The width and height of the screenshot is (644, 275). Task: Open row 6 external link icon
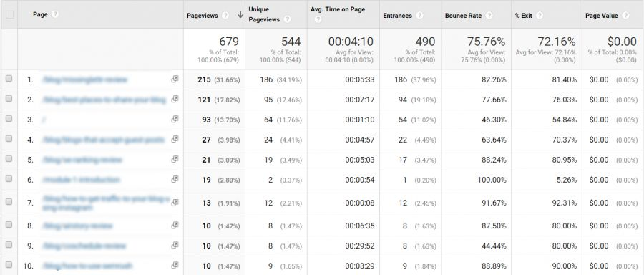coord(175,179)
